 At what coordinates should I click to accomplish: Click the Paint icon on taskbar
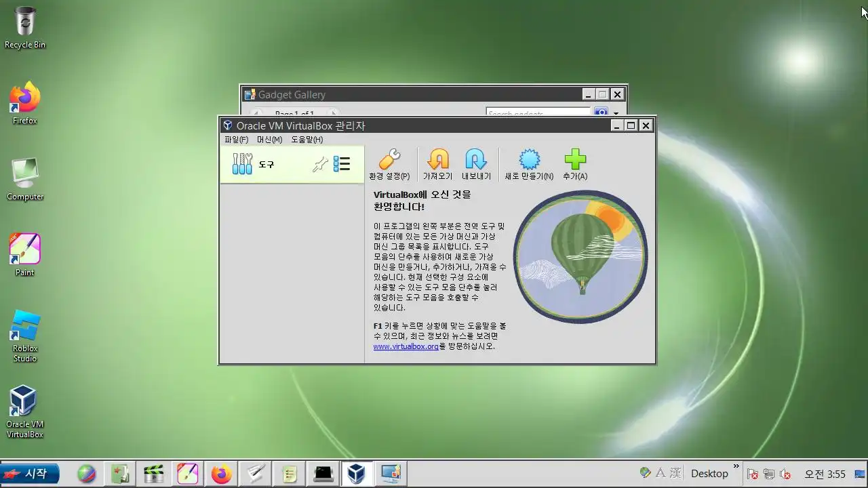[187, 474]
